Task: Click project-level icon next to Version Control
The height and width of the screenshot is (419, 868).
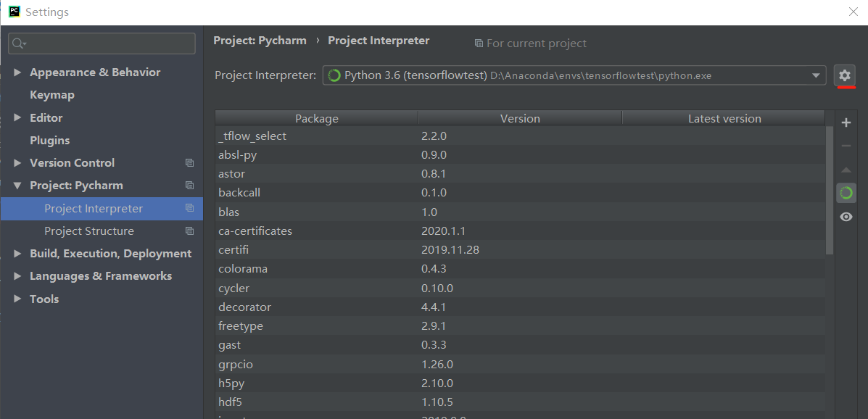Action: click(x=190, y=162)
